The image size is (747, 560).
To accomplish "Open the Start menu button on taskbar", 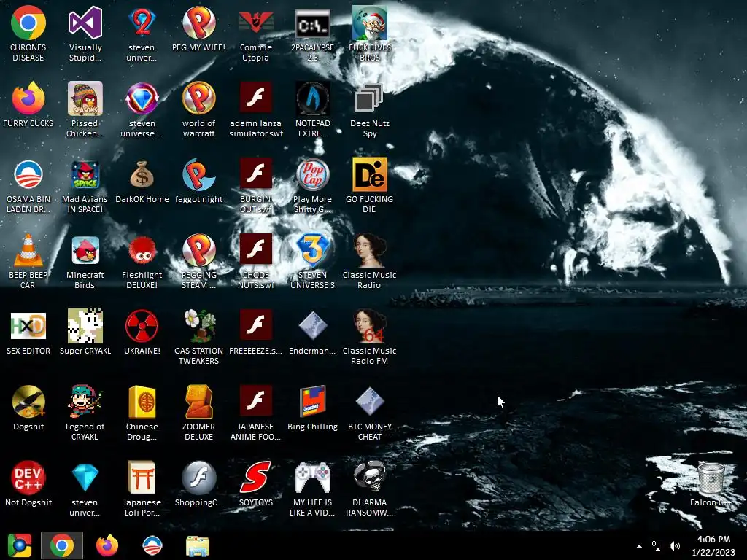I will [20, 545].
